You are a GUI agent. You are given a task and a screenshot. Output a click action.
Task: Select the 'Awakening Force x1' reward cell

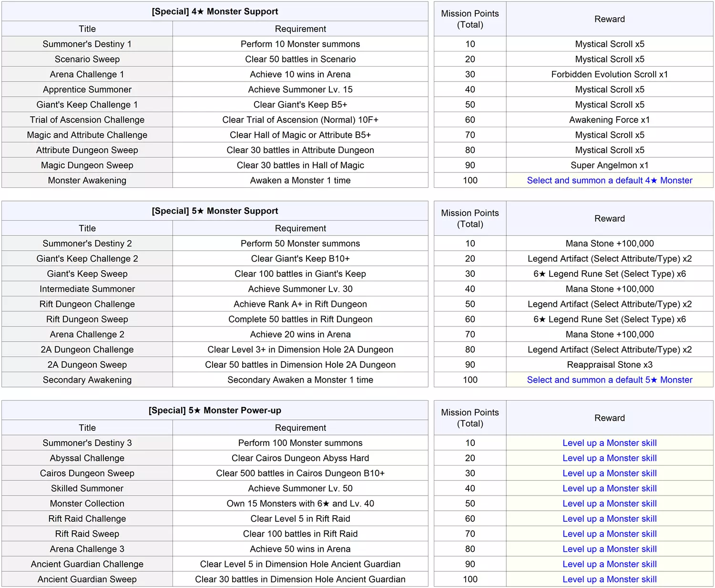point(609,120)
